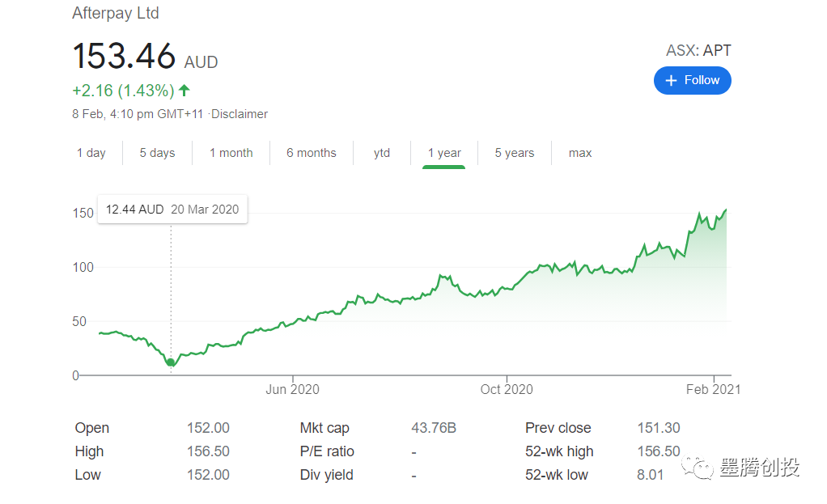This screenshot has width=827, height=504.
Task: Click the Open value 152.00
Action: click(x=208, y=428)
